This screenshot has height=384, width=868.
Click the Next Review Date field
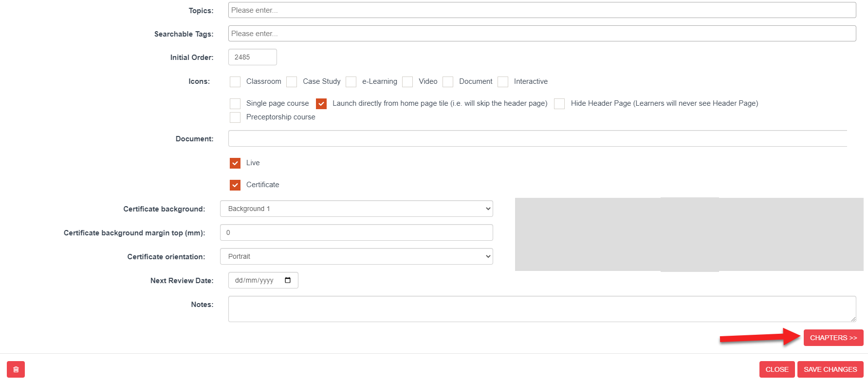click(x=263, y=280)
